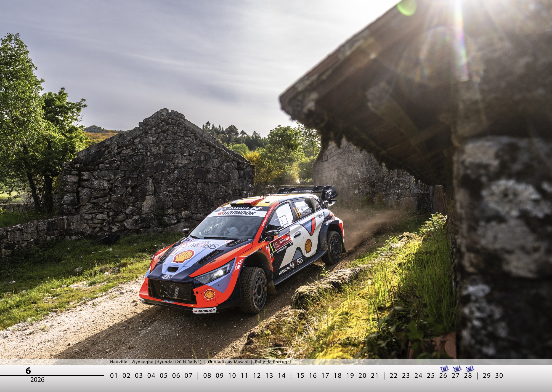Click the Greek flag above date 28
552x392 pixels.
(x=470, y=369)
